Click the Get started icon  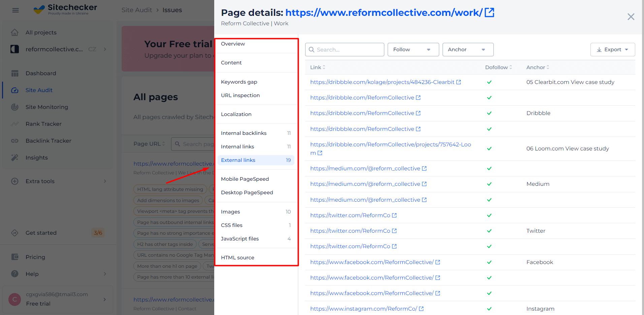[x=15, y=233]
